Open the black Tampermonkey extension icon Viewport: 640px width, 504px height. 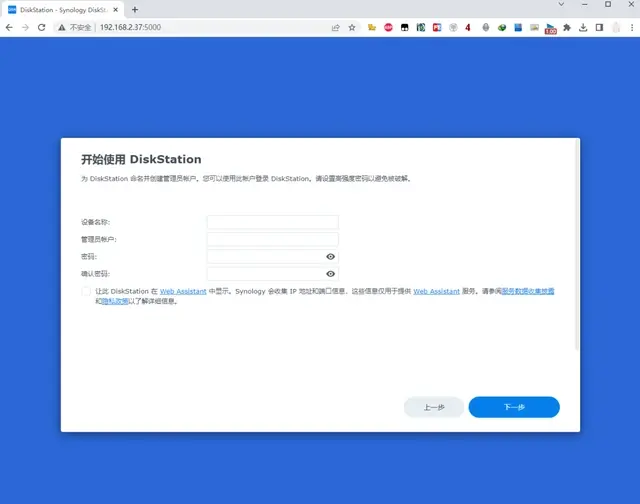pyautogui.click(x=404, y=27)
